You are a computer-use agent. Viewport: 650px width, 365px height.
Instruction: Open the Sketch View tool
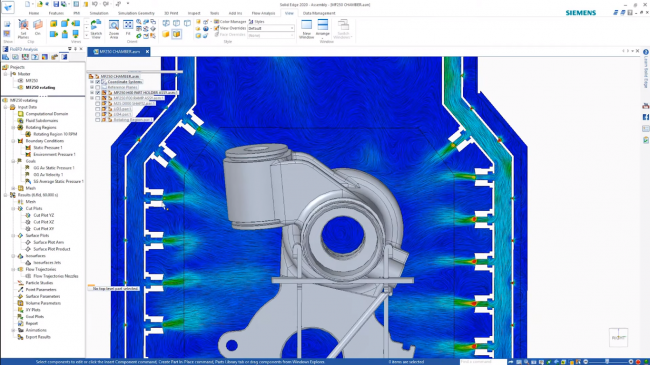(96, 29)
